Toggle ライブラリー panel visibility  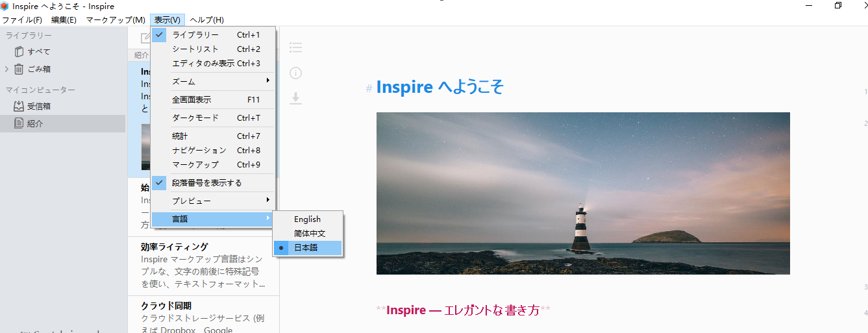[213, 35]
